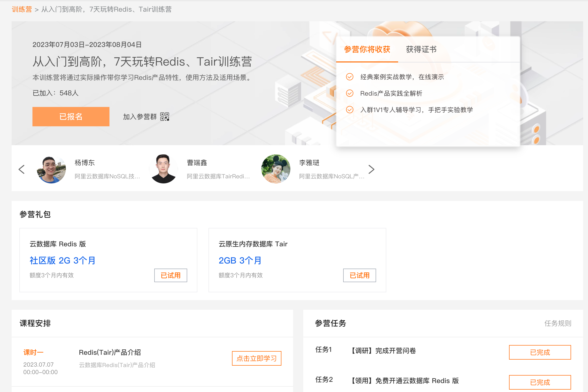The image size is (588, 392).
Task: Click the QR code icon beside 加入参营群
Action: (x=165, y=116)
